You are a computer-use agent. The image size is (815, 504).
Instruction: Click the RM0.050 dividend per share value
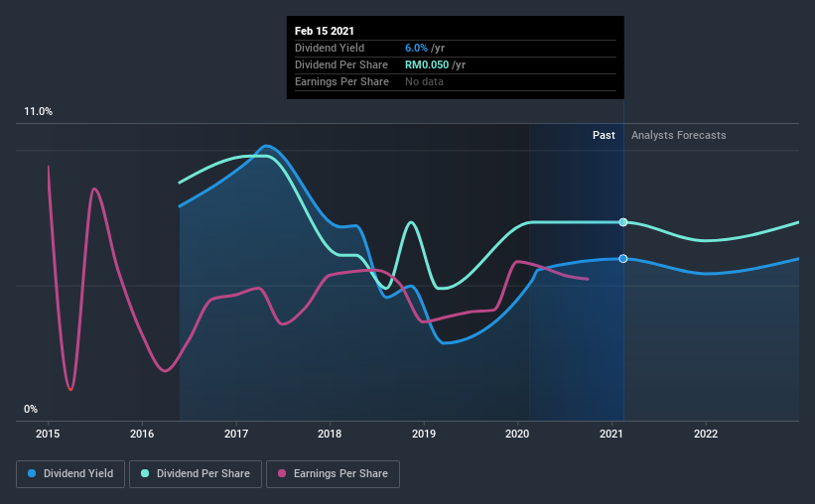pos(427,64)
